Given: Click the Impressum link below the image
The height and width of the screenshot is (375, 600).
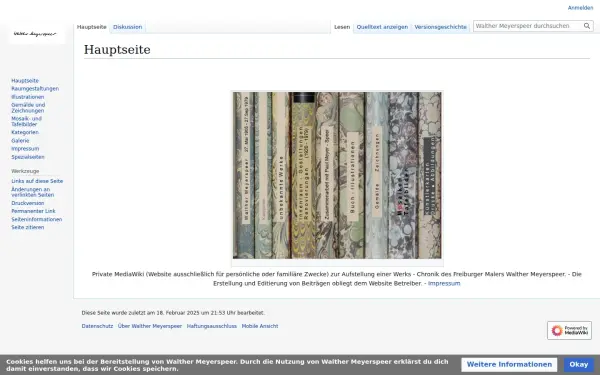Looking at the screenshot, I should pos(444,283).
